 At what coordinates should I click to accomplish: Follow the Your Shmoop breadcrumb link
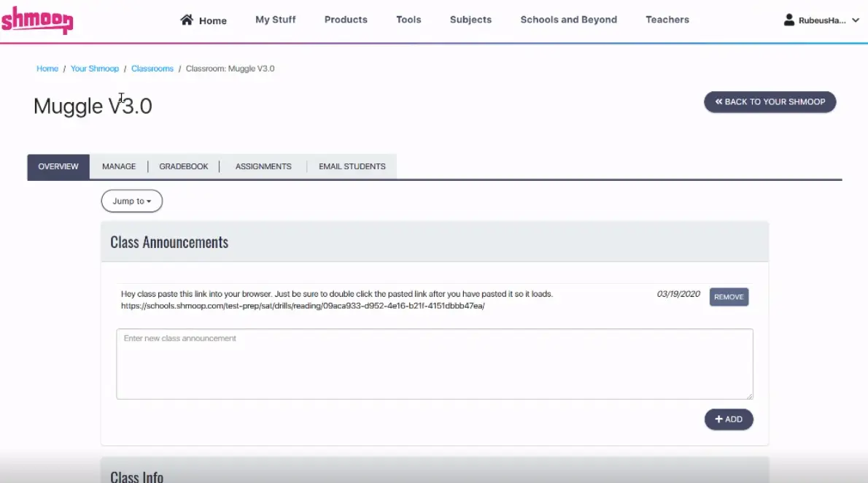tap(95, 69)
